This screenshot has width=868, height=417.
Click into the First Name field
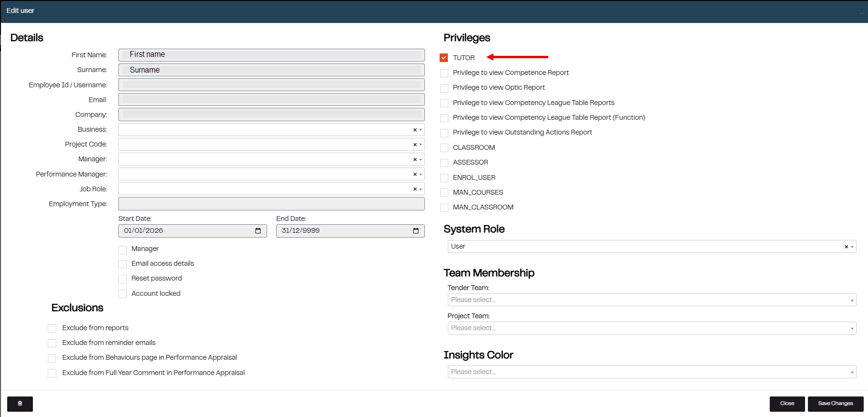click(271, 55)
